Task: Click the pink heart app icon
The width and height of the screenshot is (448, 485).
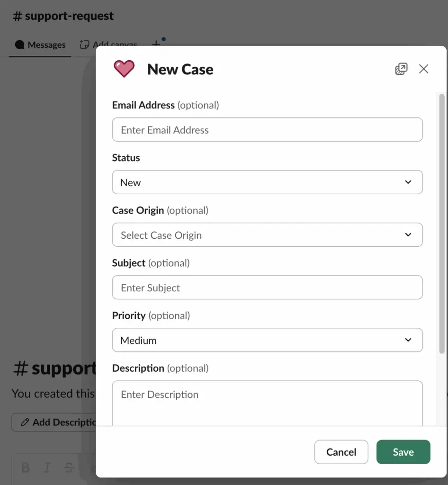Action: click(124, 69)
